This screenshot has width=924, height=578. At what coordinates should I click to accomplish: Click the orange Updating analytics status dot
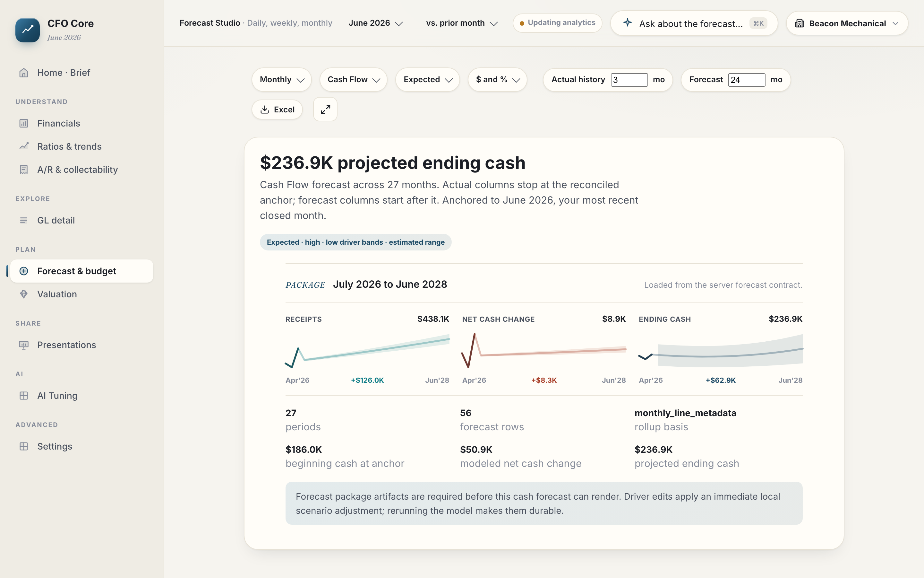[522, 23]
